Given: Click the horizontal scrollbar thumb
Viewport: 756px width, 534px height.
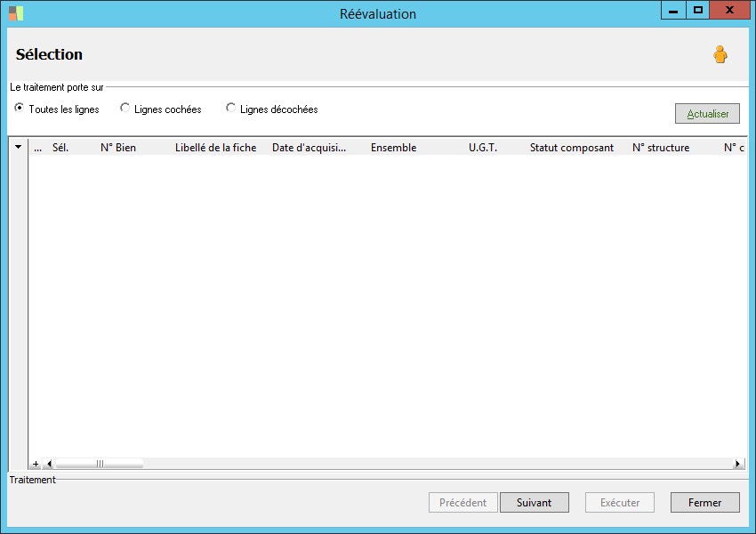Looking at the screenshot, I should [x=100, y=464].
